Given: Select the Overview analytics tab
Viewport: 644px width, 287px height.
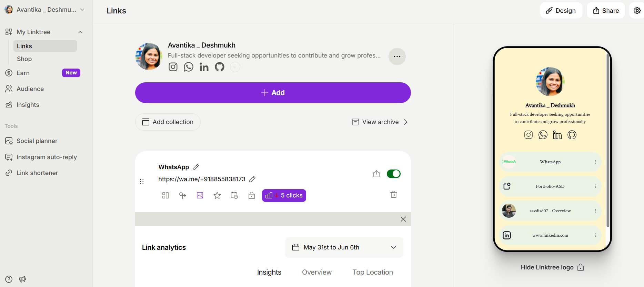Looking at the screenshot, I should [x=316, y=272].
